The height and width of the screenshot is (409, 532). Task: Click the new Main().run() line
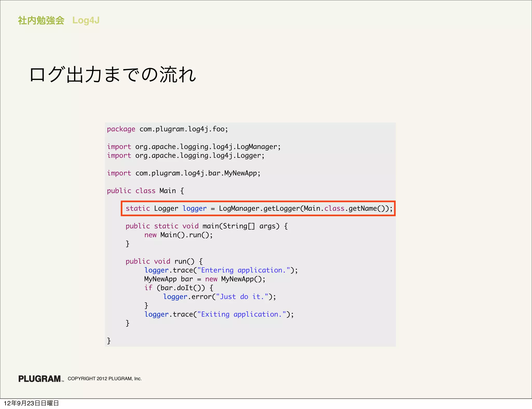[178, 235]
